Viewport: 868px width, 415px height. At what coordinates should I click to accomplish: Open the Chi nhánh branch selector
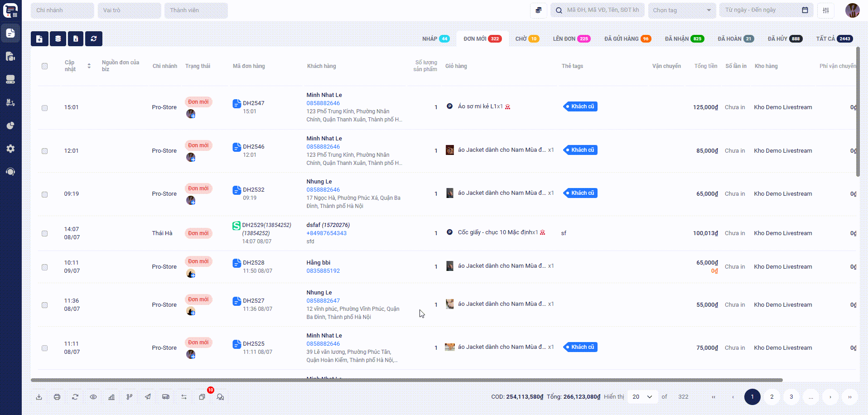click(x=62, y=10)
